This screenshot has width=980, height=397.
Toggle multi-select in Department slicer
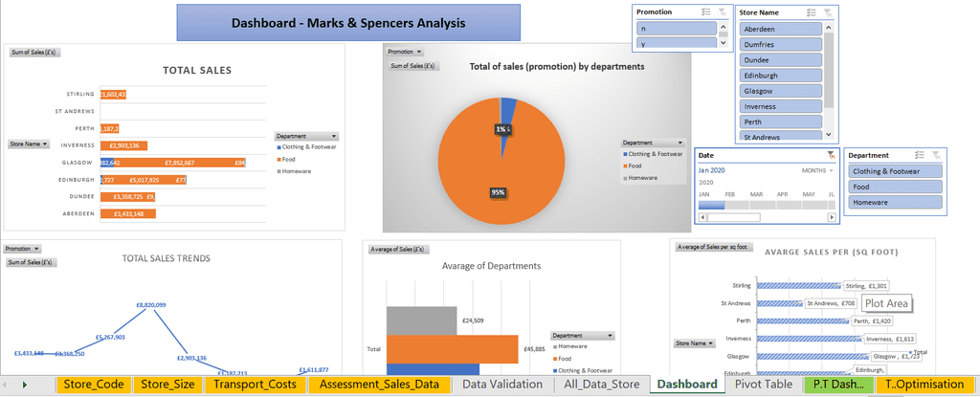(x=920, y=155)
